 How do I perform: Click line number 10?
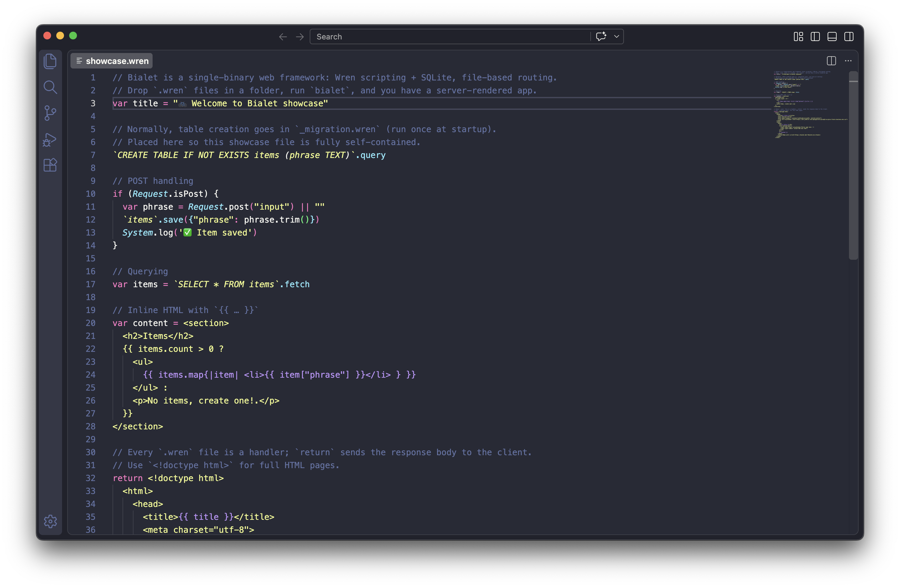tap(91, 194)
